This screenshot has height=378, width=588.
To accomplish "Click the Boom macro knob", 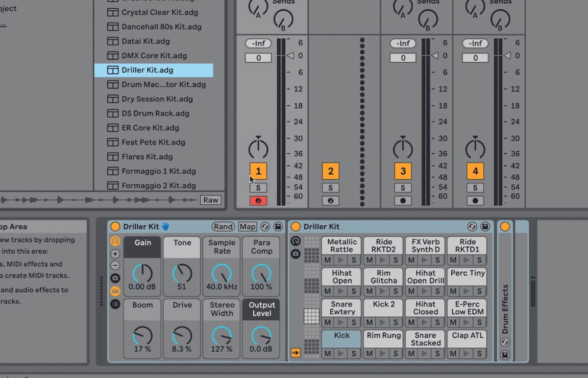I will [143, 336].
